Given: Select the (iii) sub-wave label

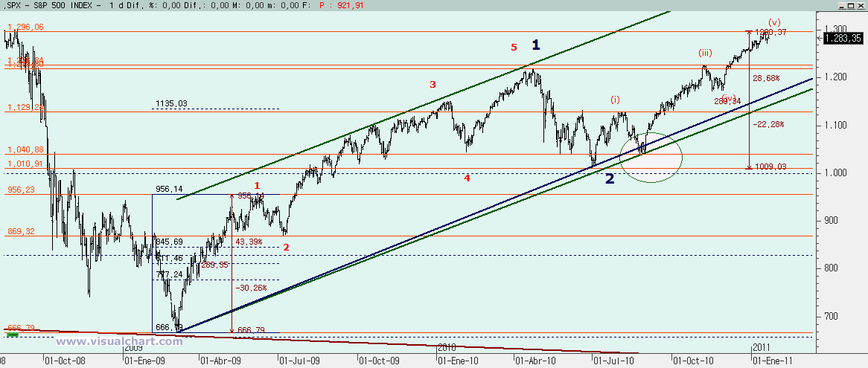Looking at the screenshot, I should click(705, 53).
